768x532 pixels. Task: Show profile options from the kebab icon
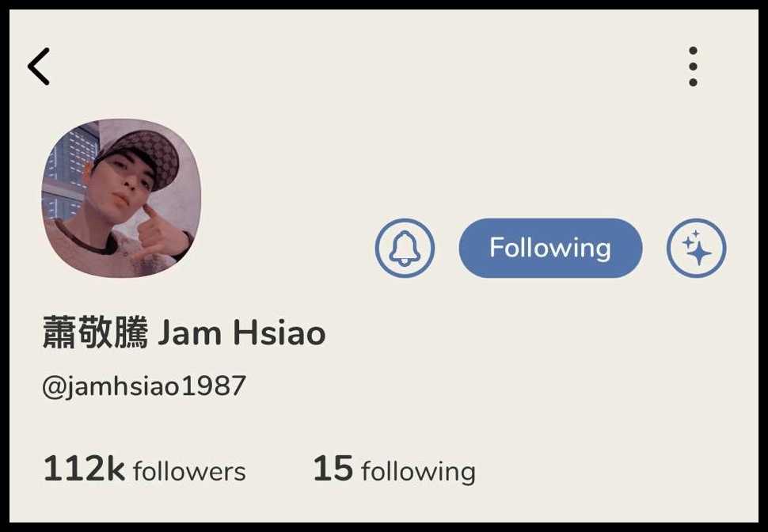coord(693,66)
